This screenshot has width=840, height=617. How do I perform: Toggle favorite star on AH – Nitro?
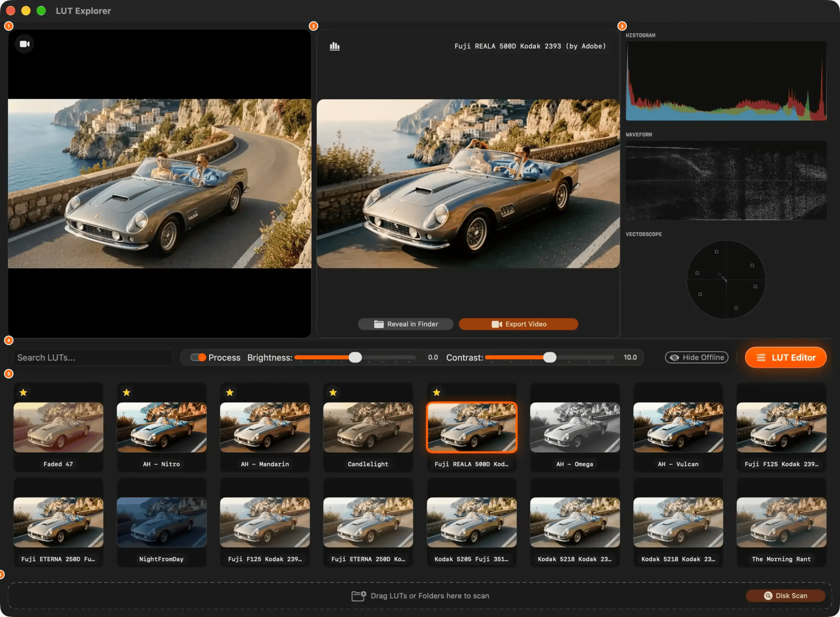point(127,392)
